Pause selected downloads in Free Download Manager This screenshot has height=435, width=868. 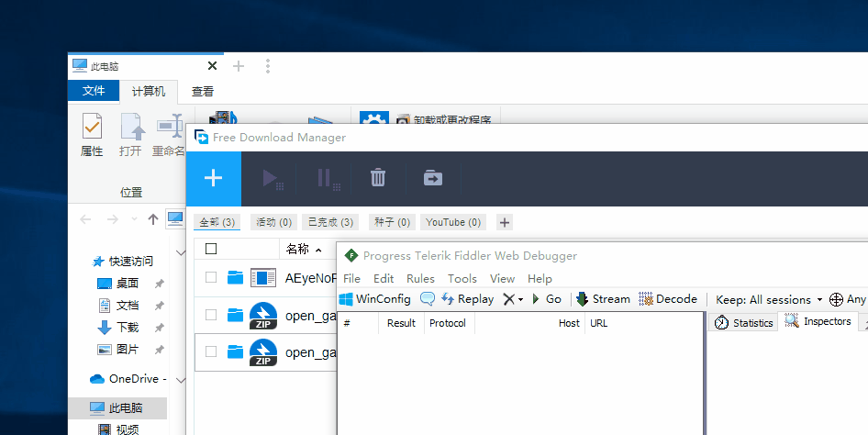click(x=327, y=178)
